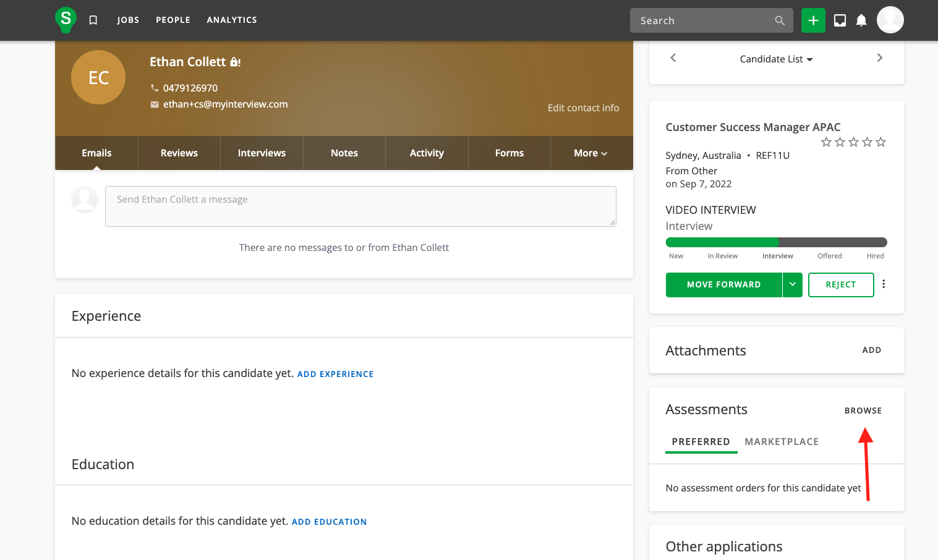Expand the More tab menu
938x560 pixels.
pos(591,153)
